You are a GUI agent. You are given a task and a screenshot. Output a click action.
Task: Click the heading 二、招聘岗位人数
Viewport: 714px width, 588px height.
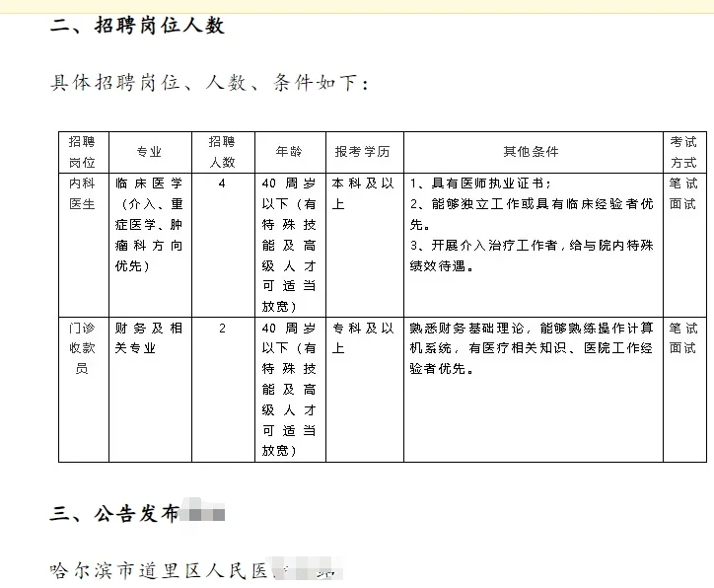[x=137, y=25]
